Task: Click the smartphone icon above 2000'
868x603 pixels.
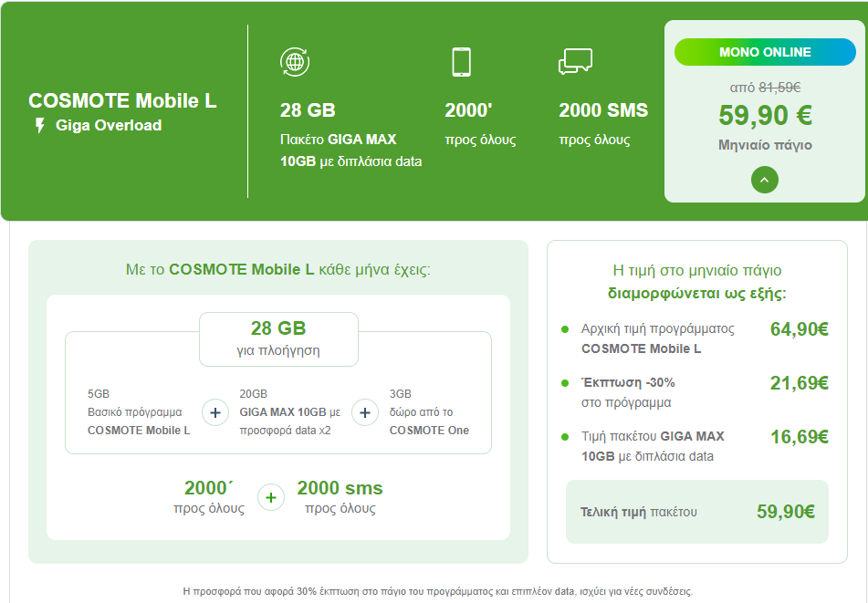Action: 461,62
